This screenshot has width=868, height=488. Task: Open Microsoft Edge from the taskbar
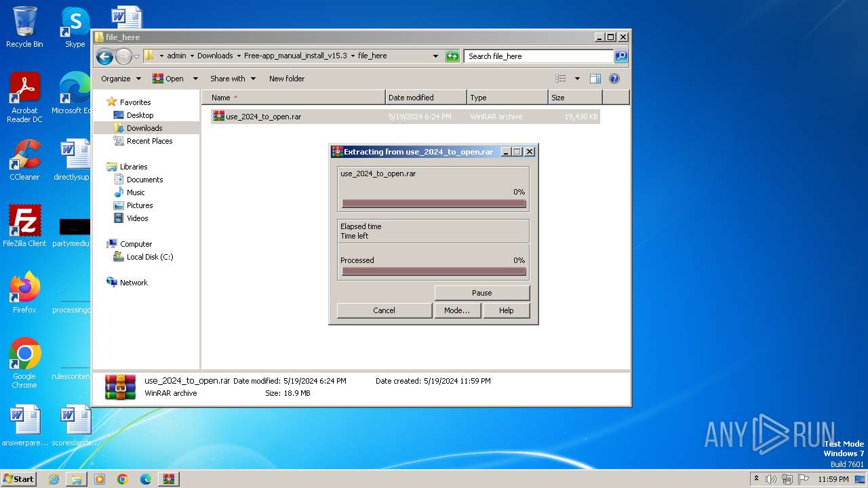click(x=146, y=479)
